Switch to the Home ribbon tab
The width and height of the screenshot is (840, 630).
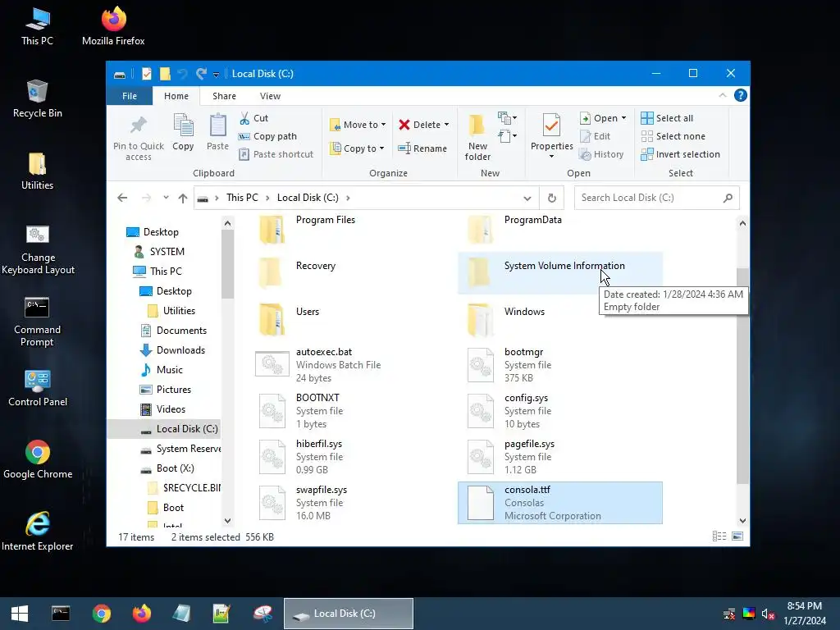176,96
